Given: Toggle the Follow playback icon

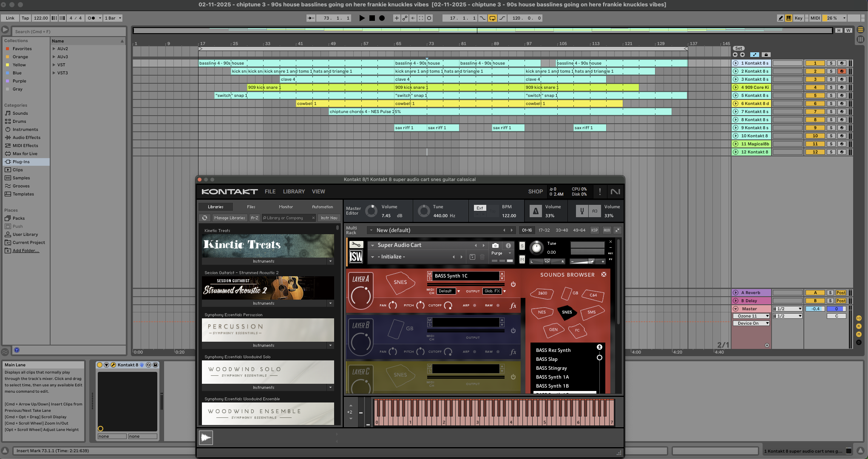Looking at the screenshot, I should point(311,18).
